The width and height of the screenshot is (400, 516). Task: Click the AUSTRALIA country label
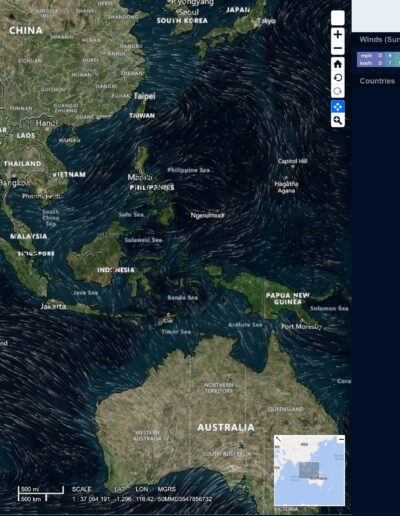coord(226,428)
